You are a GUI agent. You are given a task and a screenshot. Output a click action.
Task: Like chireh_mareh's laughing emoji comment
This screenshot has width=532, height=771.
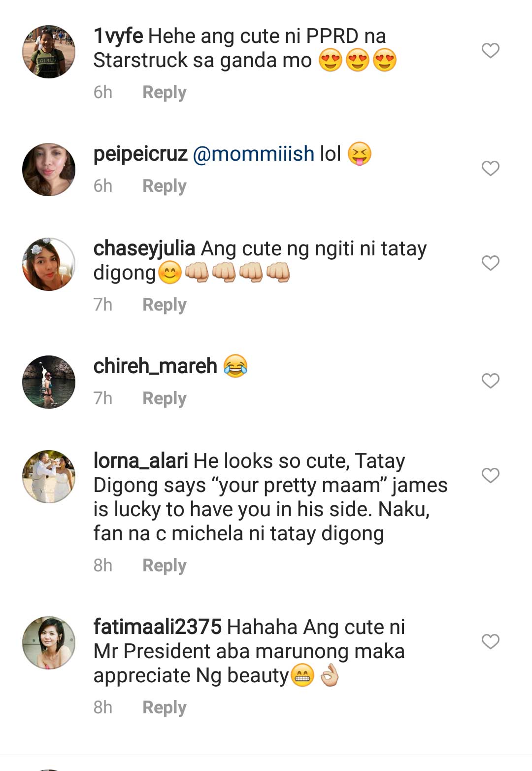[490, 381]
